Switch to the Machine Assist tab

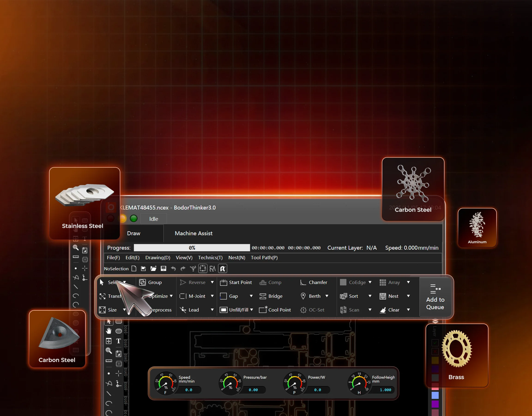click(193, 233)
